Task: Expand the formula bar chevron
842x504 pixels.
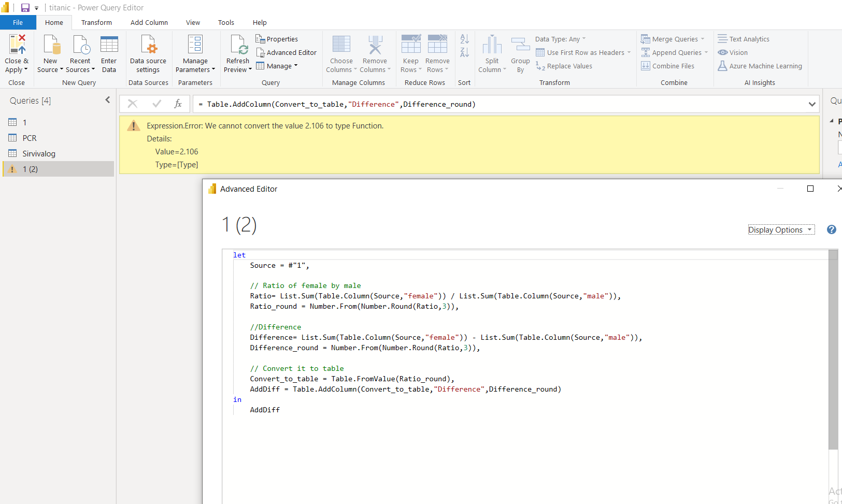Action: point(812,104)
